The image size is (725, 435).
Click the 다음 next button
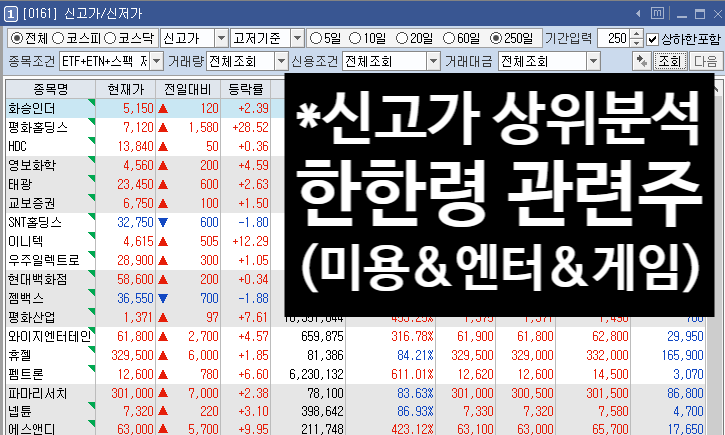tap(705, 61)
